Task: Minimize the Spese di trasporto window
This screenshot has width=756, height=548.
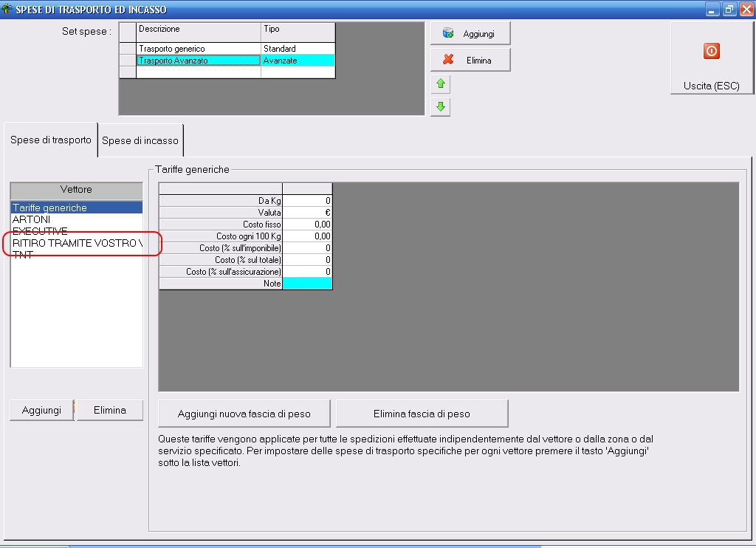Action: point(712,9)
